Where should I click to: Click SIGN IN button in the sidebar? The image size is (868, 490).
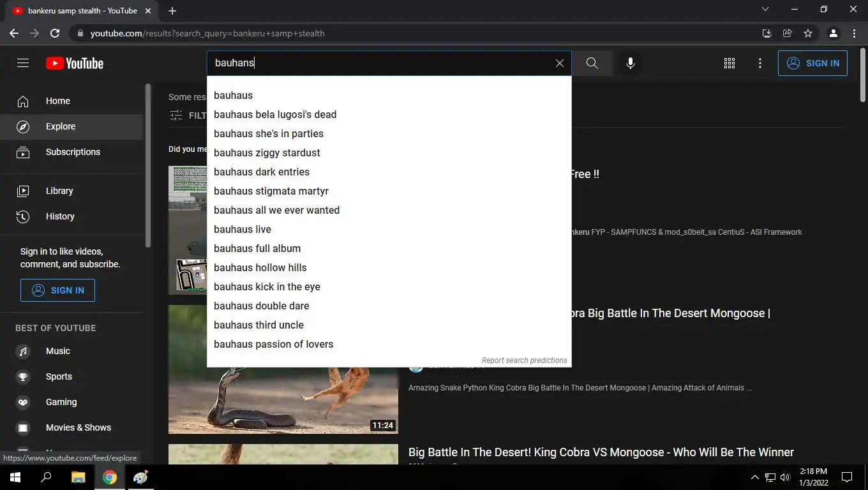pyautogui.click(x=57, y=290)
